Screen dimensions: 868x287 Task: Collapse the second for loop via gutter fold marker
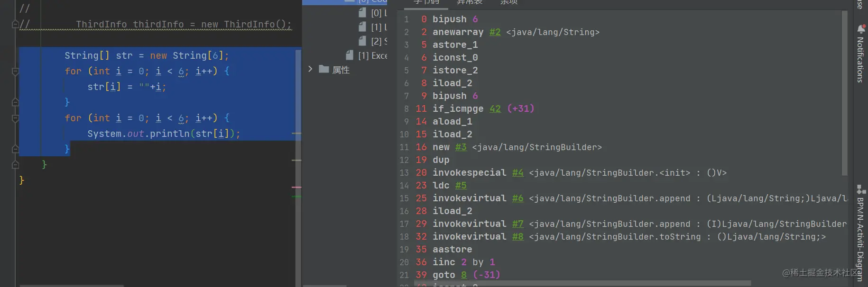[x=15, y=118]
